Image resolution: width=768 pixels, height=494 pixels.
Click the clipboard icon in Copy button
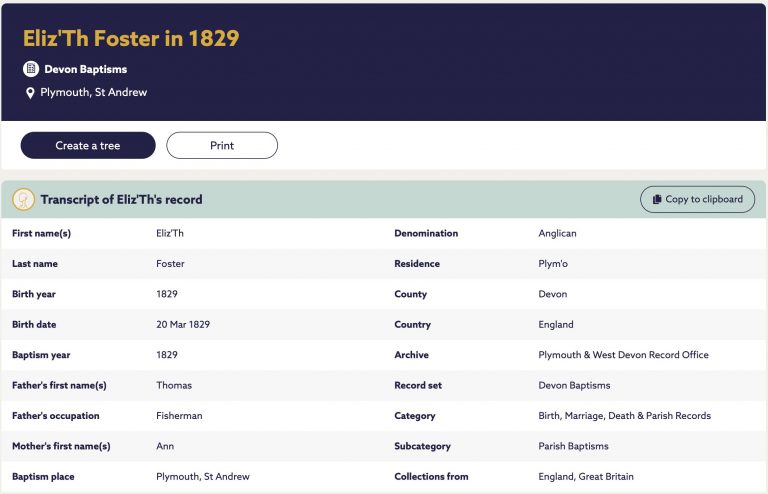click(x=657, y=199)
